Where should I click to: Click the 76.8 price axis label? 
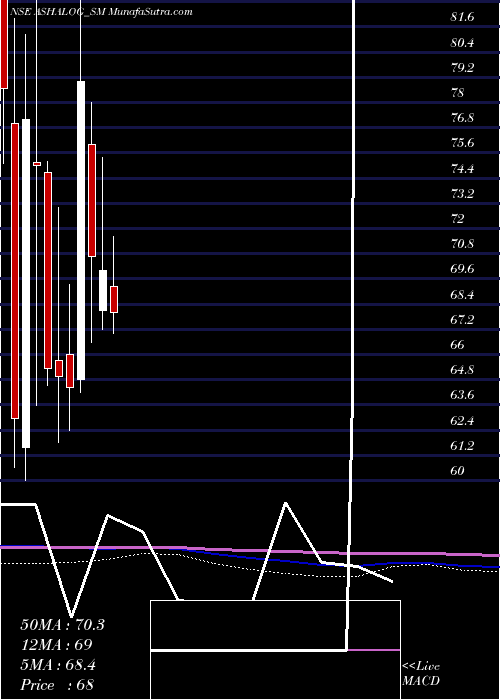coord(462,118)
